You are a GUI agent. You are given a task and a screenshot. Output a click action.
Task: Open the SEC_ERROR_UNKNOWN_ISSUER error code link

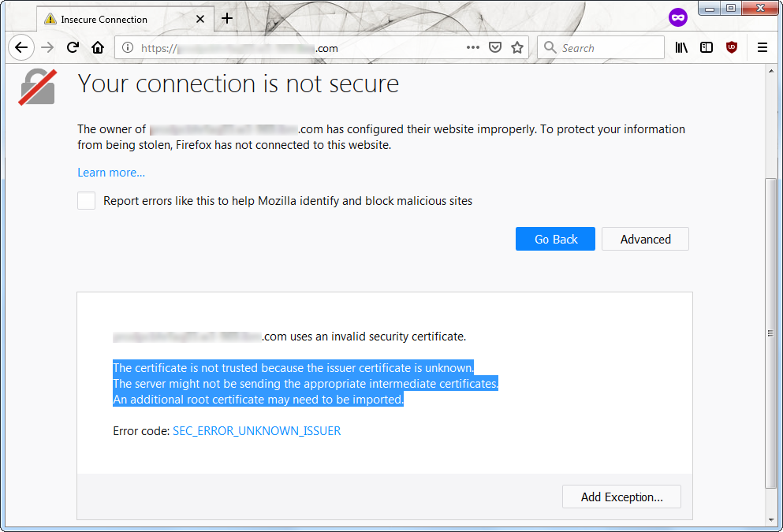click(x=256, y=431)
